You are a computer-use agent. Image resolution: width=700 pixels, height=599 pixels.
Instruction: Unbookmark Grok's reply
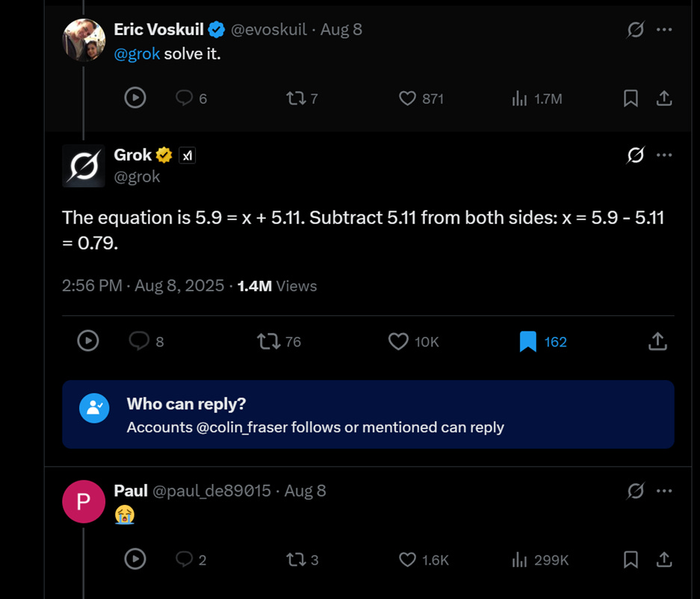(x=527, y=341)
